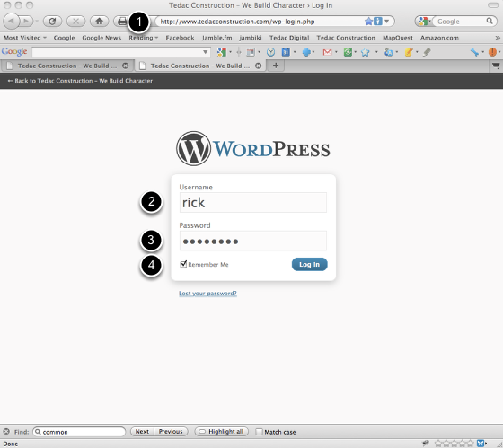Screen dimensions: 503x448
Task: Switch to the first Tedac Construction tab
Action: point(66,66)
